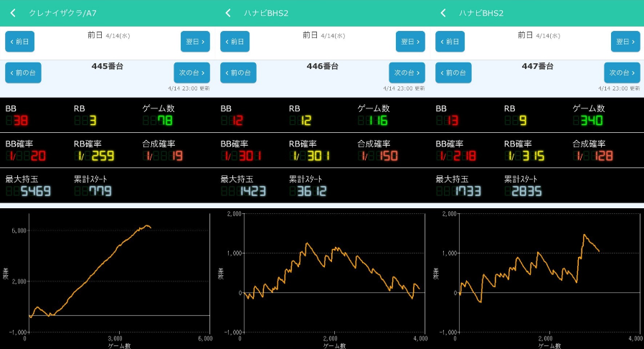This screenshot has width=644, height=349.
Task: Click 翌日 button for machine 445番台
Action: click(195, 42)
